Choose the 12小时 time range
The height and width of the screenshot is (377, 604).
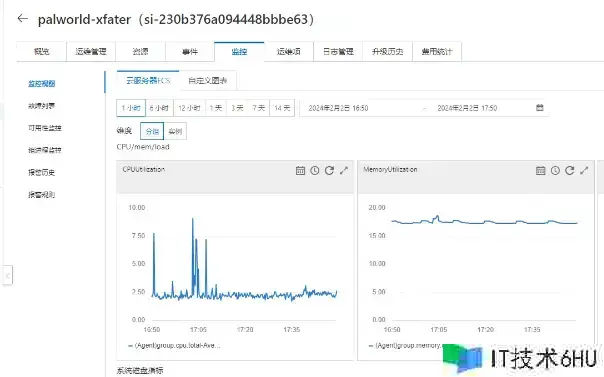pos(190,108)
